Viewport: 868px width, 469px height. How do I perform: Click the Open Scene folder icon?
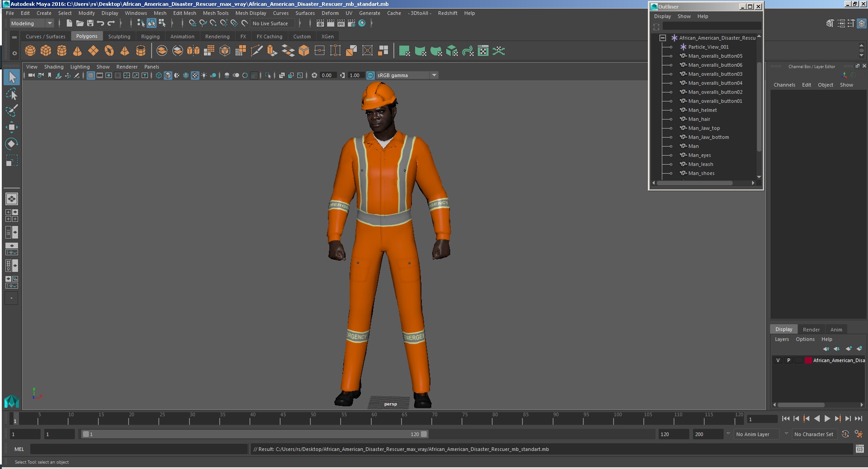coord(80,23)
